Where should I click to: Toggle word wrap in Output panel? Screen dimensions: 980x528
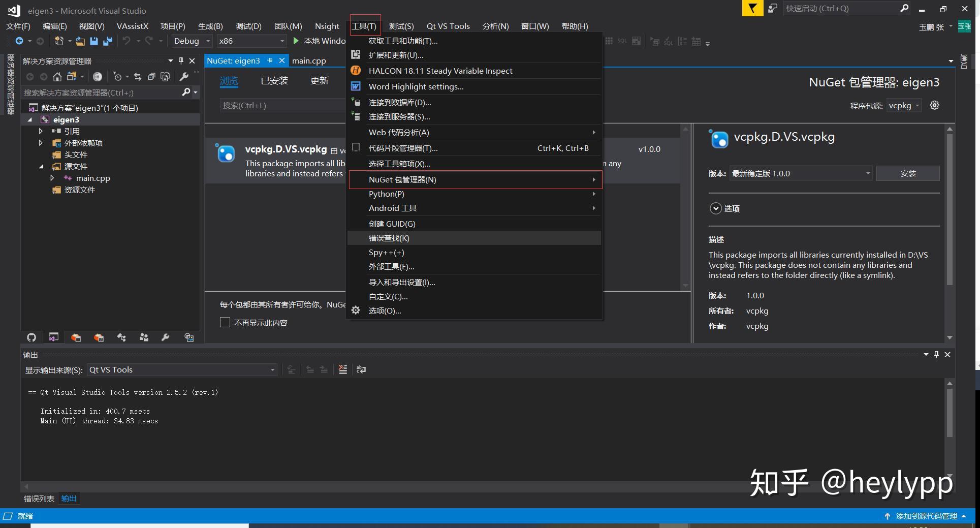[361, 369]
